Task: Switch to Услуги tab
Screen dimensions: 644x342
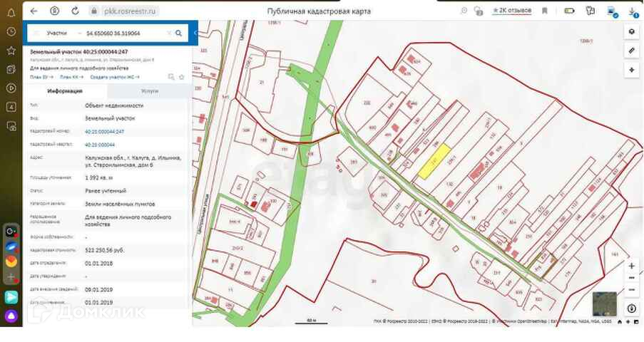Action: click(150, 90)
